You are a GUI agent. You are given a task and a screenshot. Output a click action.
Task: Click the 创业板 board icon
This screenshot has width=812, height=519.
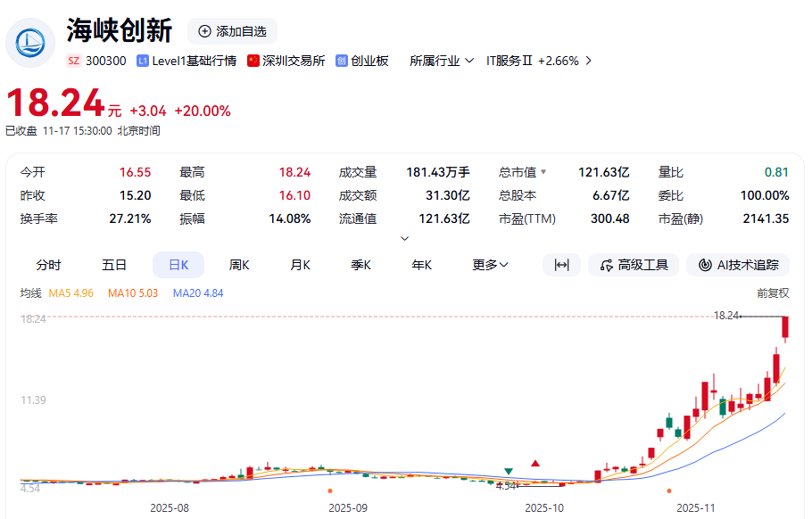pyautogui.click(x=342, y=61)
